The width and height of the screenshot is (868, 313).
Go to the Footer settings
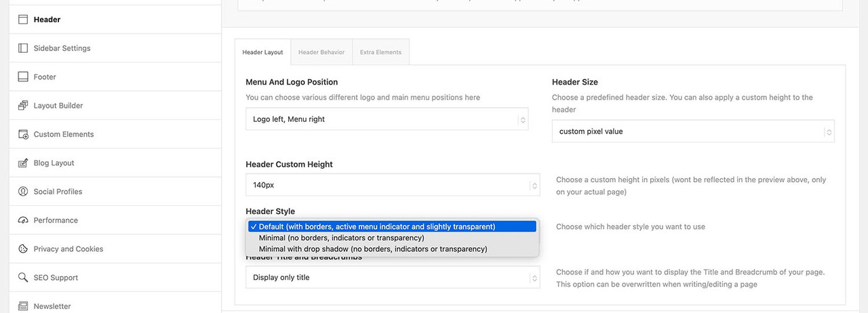coord(115,77)
